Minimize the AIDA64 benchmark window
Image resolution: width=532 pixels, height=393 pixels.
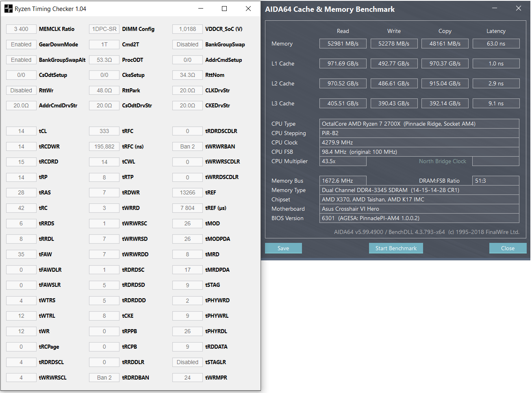495,8
